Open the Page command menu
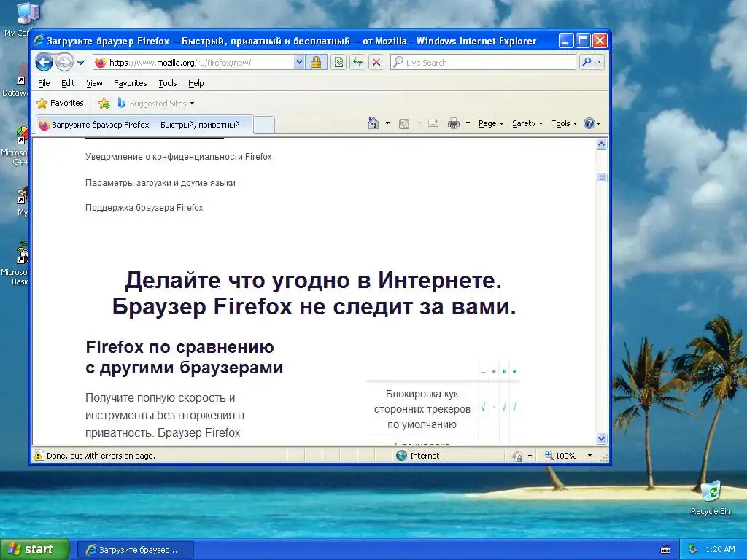This screenshot has height=560, width=747. 491,123
